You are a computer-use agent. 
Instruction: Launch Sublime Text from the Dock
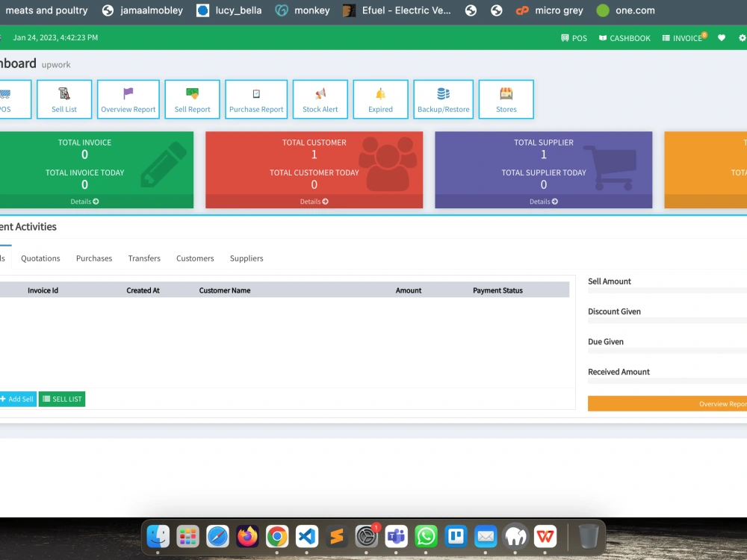[x=337, y=537]
